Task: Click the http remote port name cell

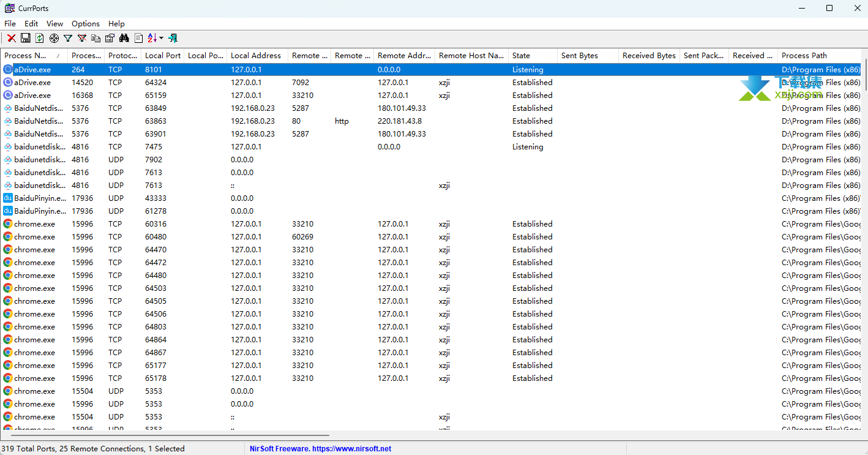Action: 342,121
